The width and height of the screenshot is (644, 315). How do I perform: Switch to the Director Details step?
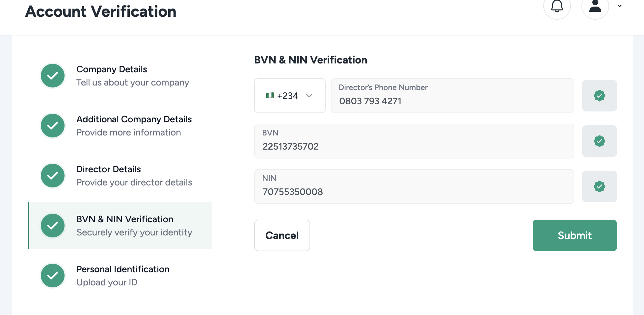109,169
